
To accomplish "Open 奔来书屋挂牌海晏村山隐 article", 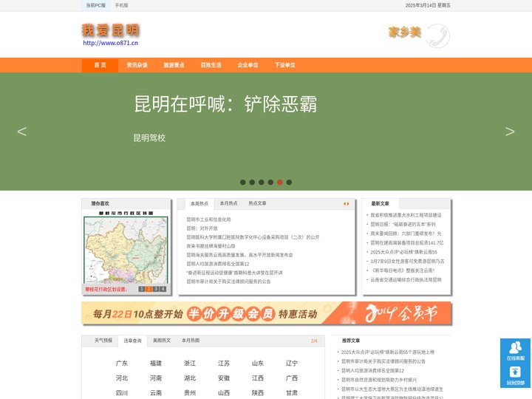I will [x=211, y=246].
